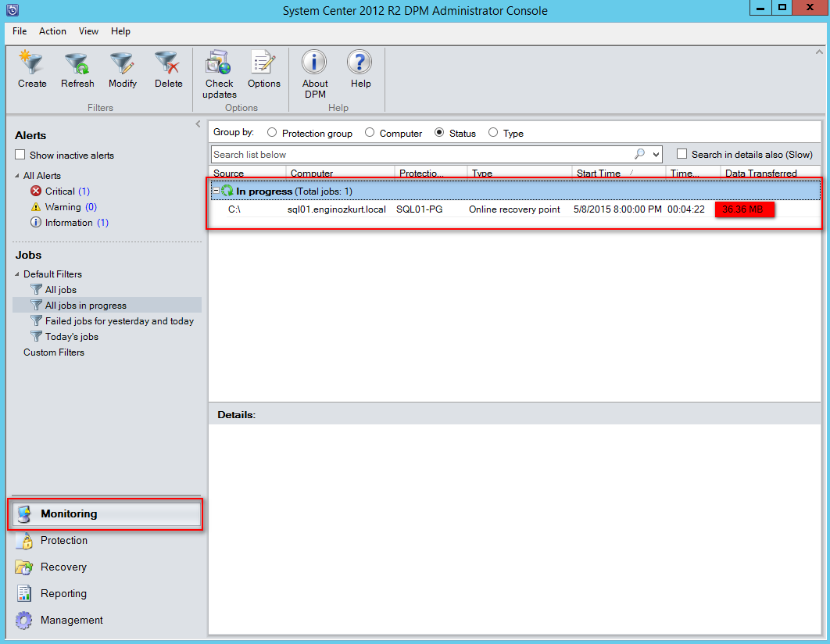830x644 pixels.
Task: Open the search box dropdown arrow
Action: click(656, 155)
